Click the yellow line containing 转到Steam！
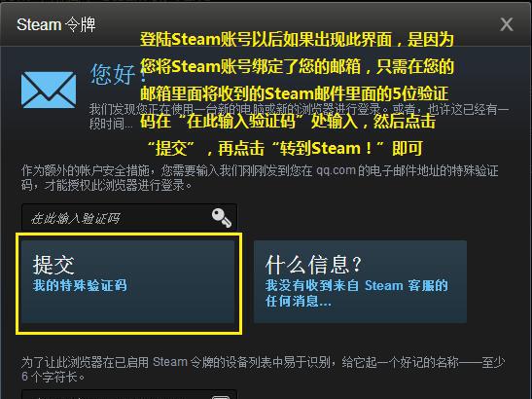The height and width of the screenshot is (399, 532). coord(285,148)
